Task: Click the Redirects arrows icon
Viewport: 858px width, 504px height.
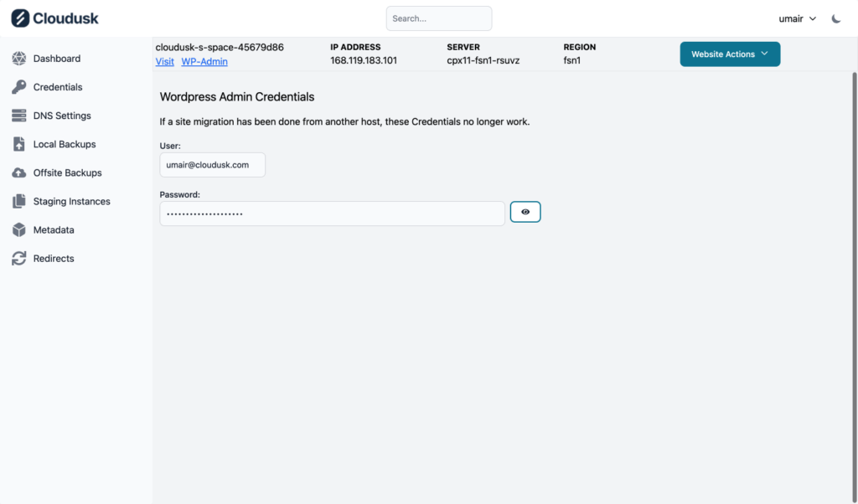Action: pyautogui.click(x=18, y=259)
